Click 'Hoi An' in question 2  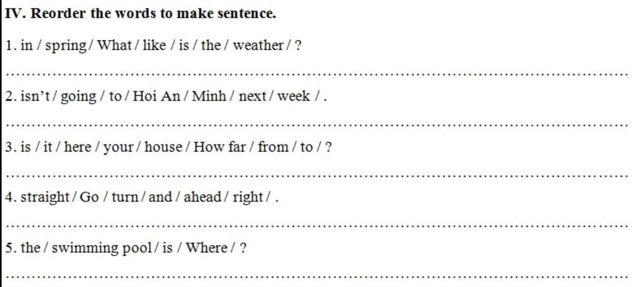(157, 96)
